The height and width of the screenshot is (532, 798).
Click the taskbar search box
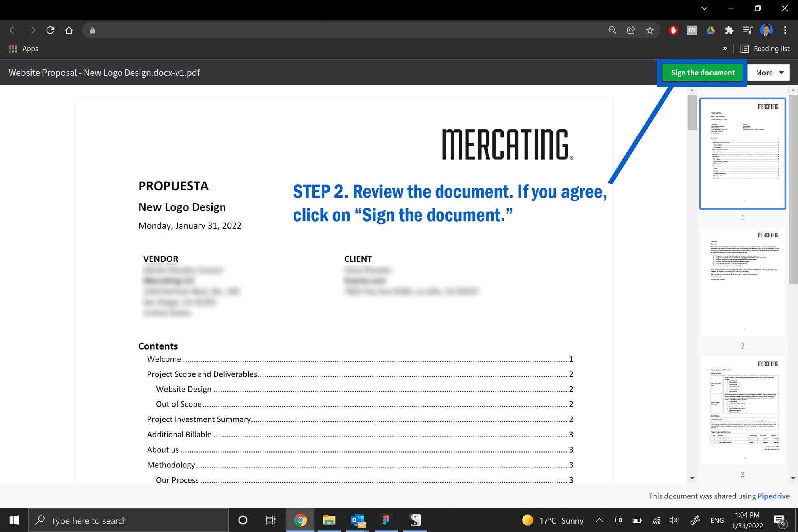tap(128, 520)
